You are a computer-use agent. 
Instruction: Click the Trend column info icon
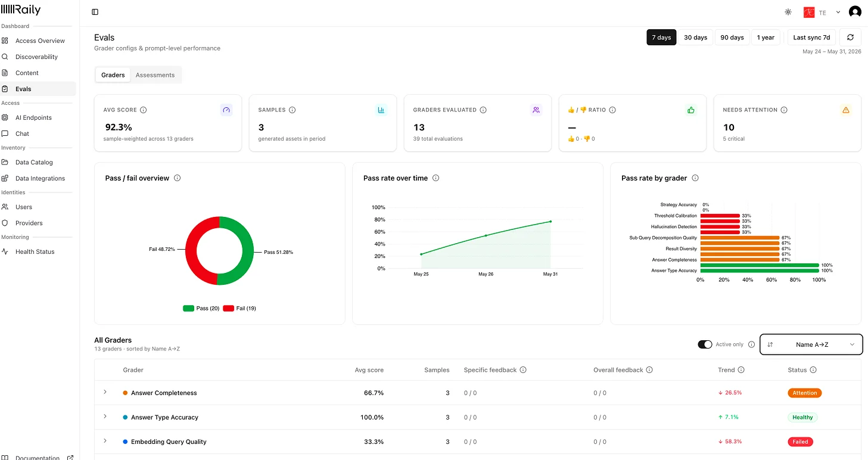741,370
